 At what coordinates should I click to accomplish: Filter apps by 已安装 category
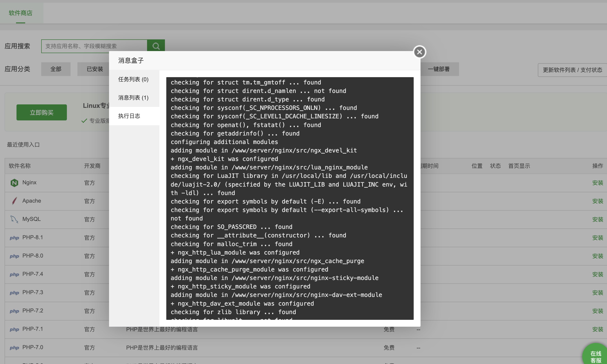[94, 69]
